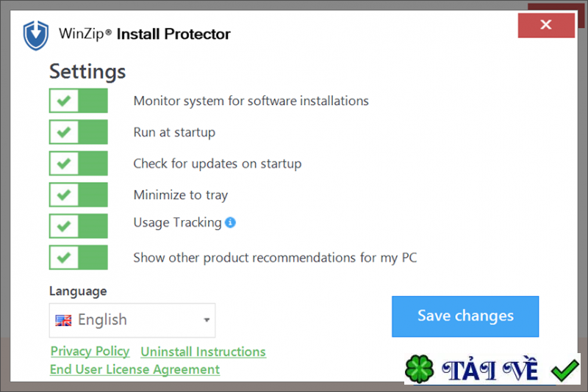Turn off Check for updates on startup
The image size is (588, 392).
(x=79, y=163)
